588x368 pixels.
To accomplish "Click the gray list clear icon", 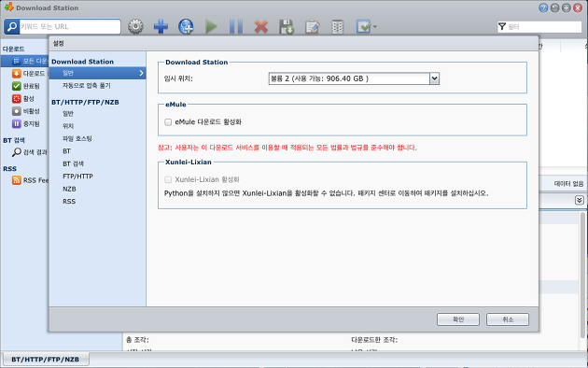I will (338, 27).
